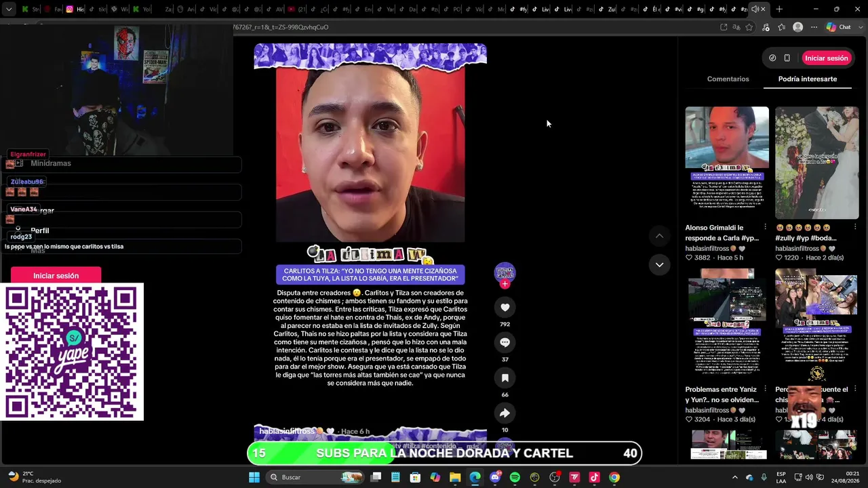Open the taskbar weather widget showing 21°C
The width and height of the screenshot is (868, 488).
[34, 477]
